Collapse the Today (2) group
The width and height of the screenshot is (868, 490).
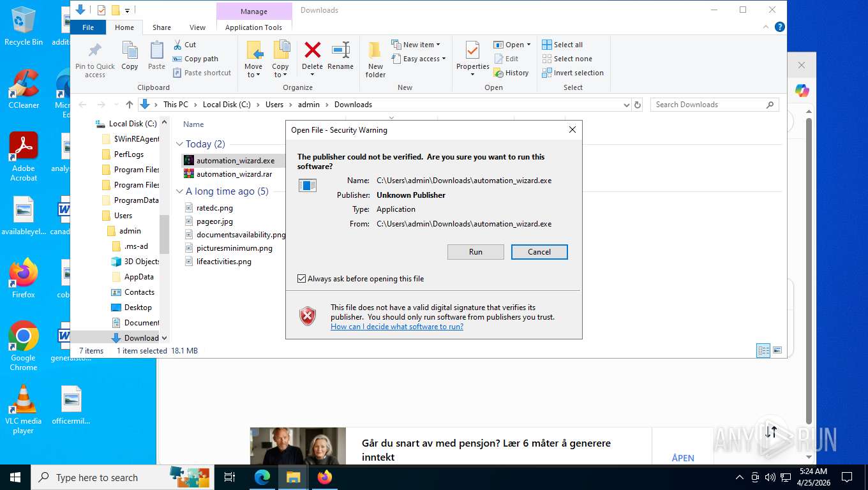click(180, 144)
